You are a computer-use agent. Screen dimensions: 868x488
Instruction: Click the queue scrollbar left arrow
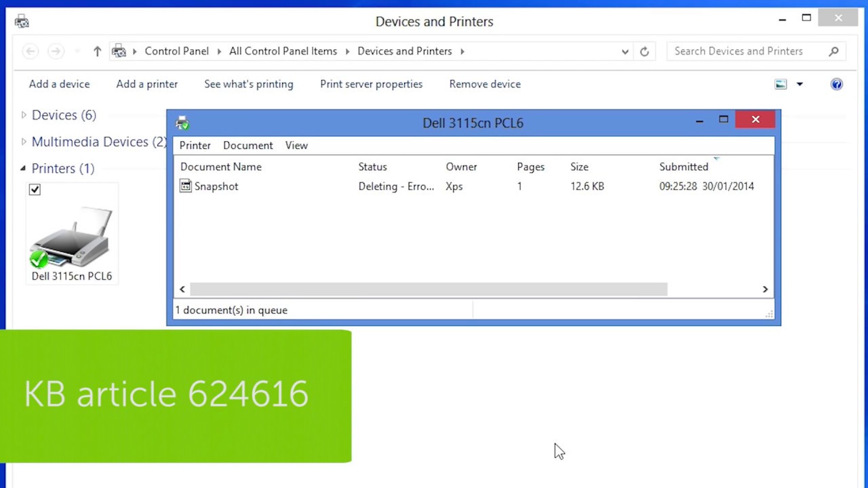[x=182, y=289]
